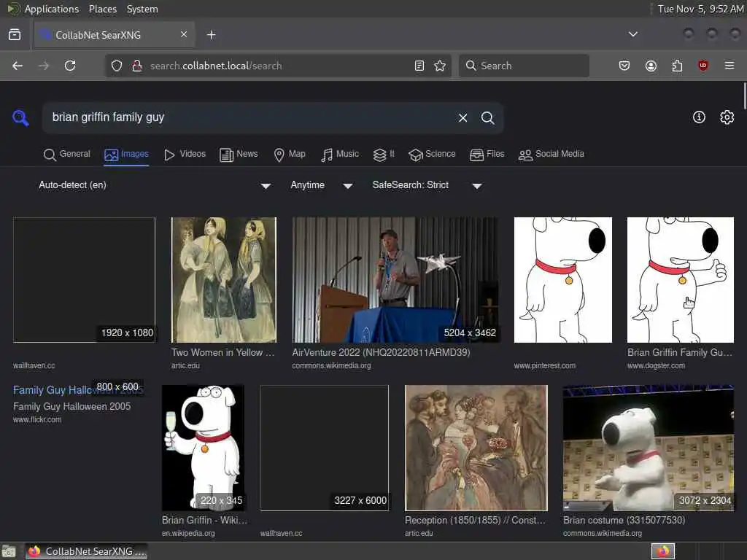747x560 pixels.
Task: Switch to the Music tab
Action: click(x=340, y=155)
